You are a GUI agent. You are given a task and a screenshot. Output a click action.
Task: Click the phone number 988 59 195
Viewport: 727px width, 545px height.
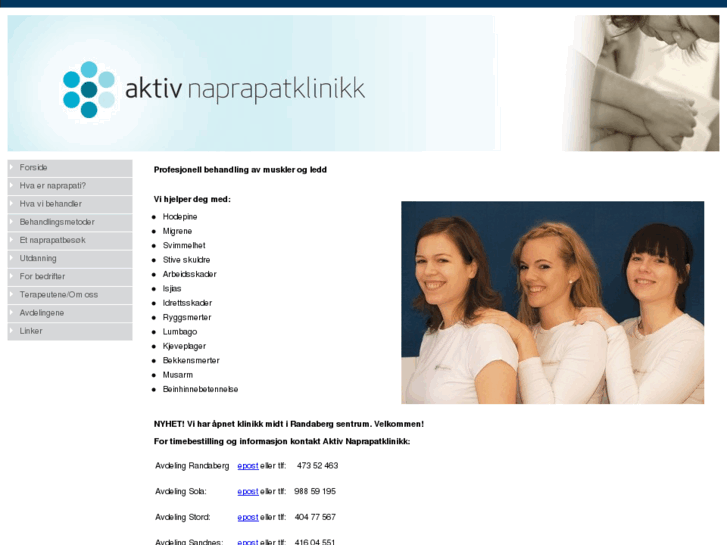(x=315, y=491)
